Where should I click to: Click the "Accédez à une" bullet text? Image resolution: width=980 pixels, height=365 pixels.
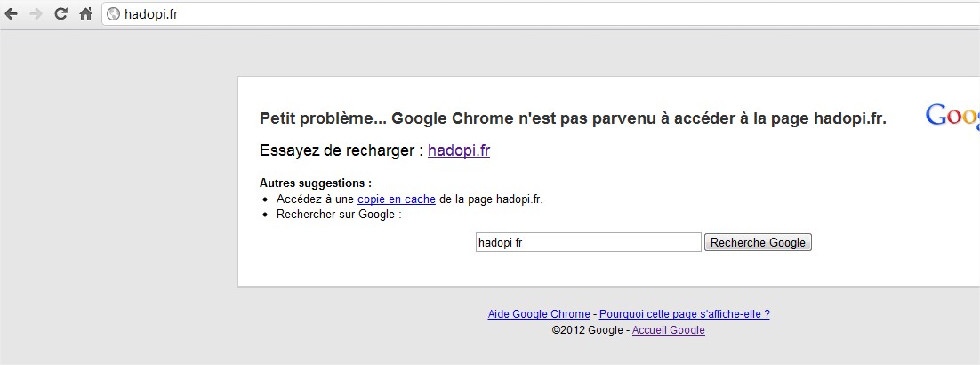(x=315, y=199)
